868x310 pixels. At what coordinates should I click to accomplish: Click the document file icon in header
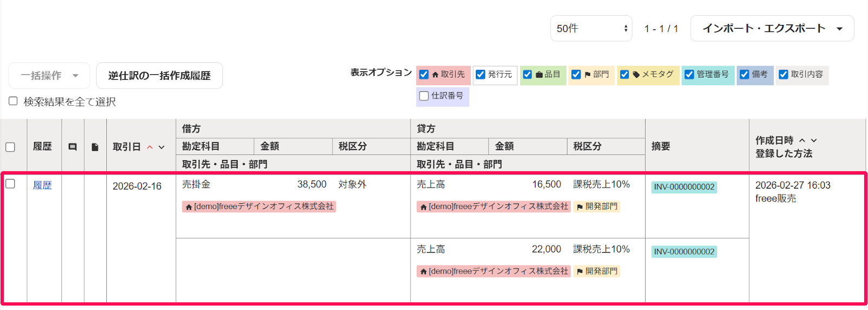(x=95, y=147)
